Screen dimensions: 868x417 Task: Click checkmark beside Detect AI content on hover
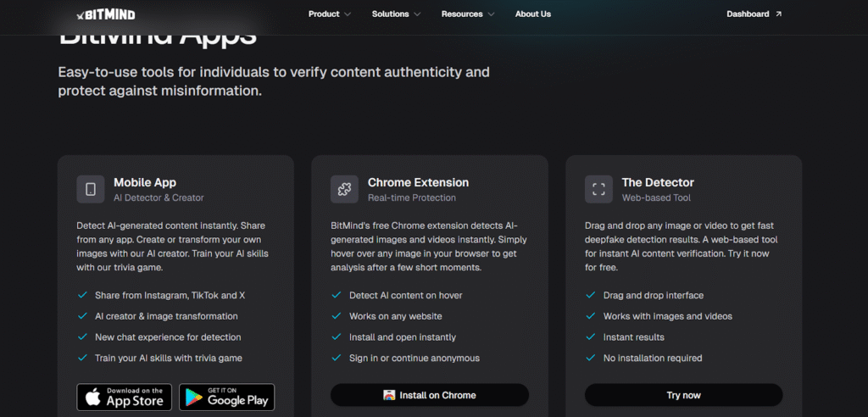[x=337, y=295]
